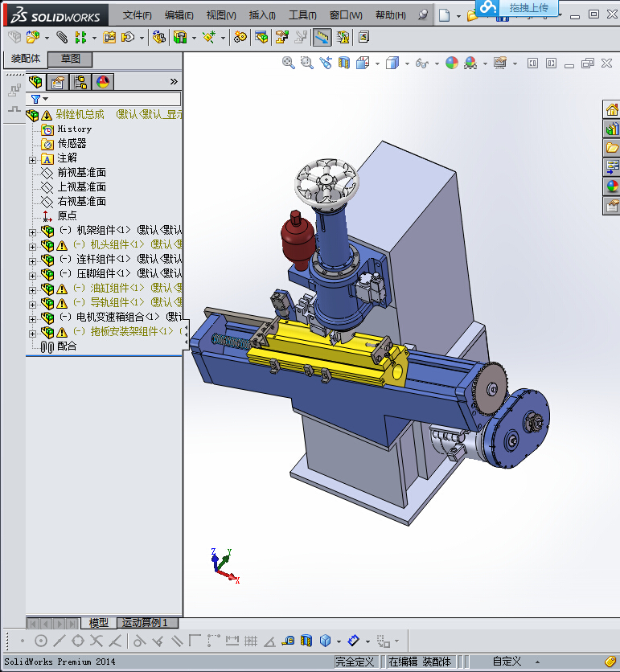
Task: Expand the 连杆组件<1> tree node
Action: [x=33, y=261]
